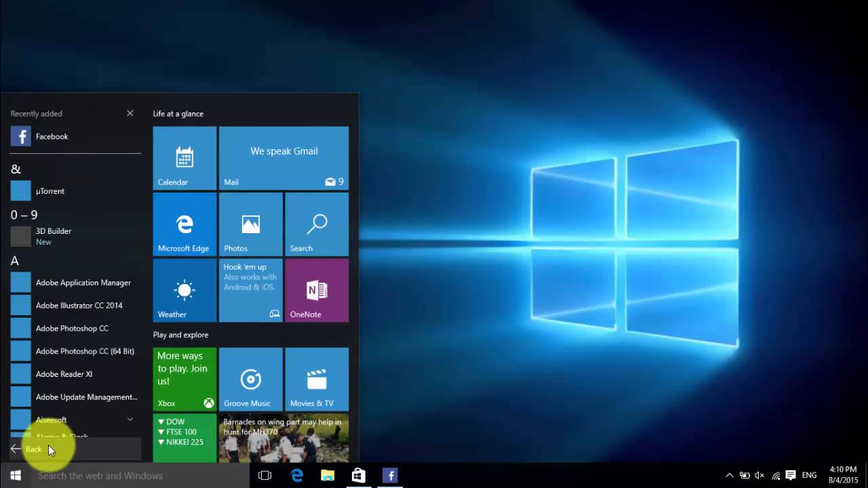Viewport: 868px width, 488px height.
Task: Click 'Search the web and Windows' box
Action: 141,476
